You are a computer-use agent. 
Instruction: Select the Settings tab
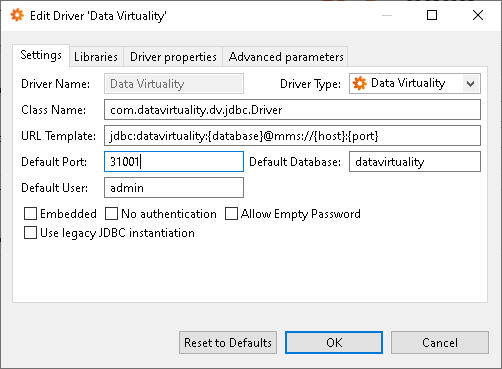(x=41, y=55)
